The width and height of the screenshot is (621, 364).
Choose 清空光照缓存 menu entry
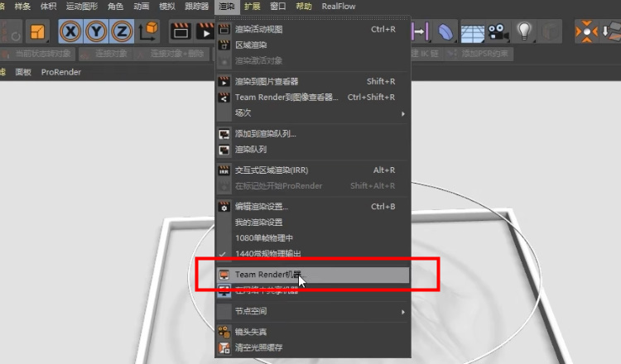click(313, 347)
